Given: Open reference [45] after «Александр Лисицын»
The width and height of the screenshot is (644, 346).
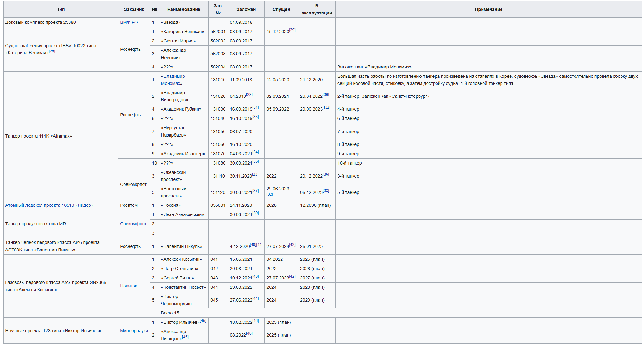Looking at the screenshot, I should 185,337.
